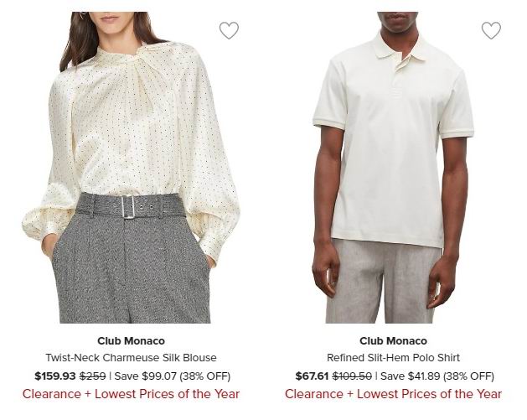The height and width of the screenshot is (420, 527).
Task: Click the crossed-out $109.50 original price
Action: pyautogui.click(x=352, y=376)
